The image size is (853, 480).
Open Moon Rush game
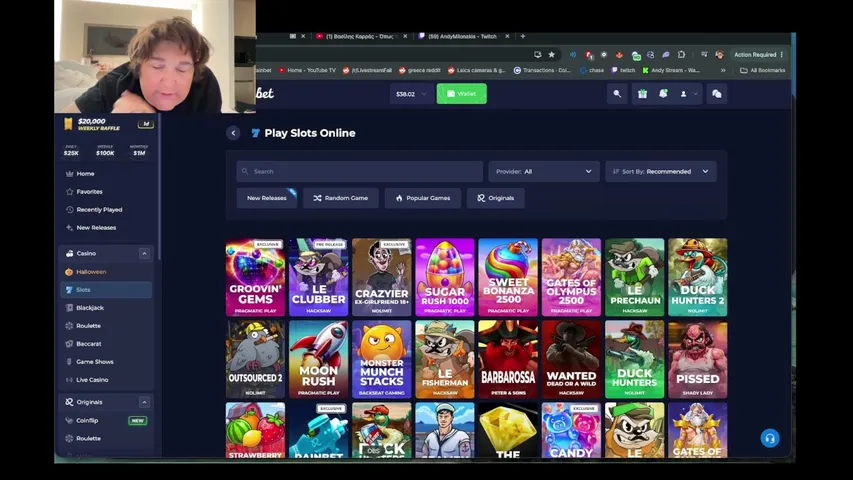318,359
